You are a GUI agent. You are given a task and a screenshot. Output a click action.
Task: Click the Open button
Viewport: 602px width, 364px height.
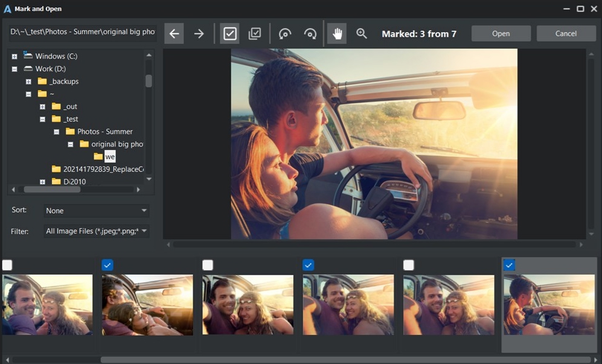point(501,34)
